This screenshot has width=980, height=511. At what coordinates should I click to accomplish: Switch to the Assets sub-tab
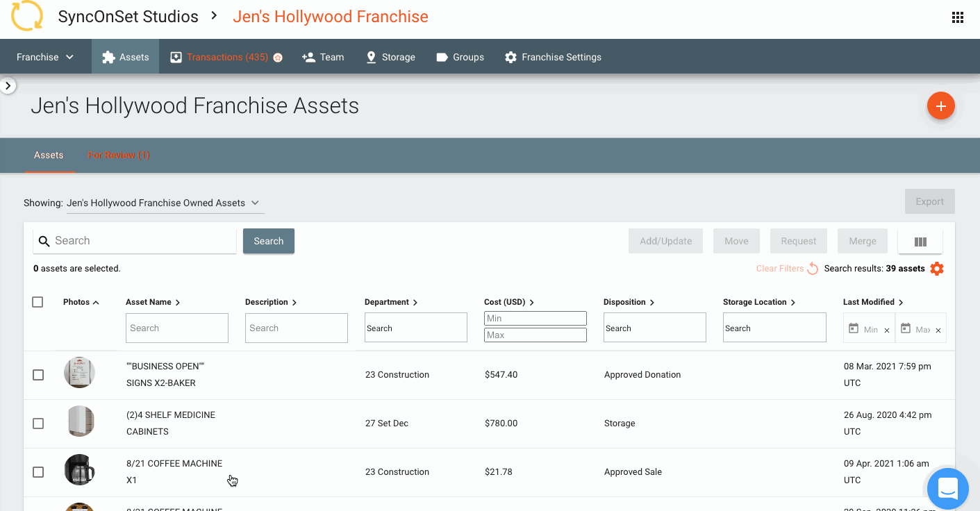49,155
